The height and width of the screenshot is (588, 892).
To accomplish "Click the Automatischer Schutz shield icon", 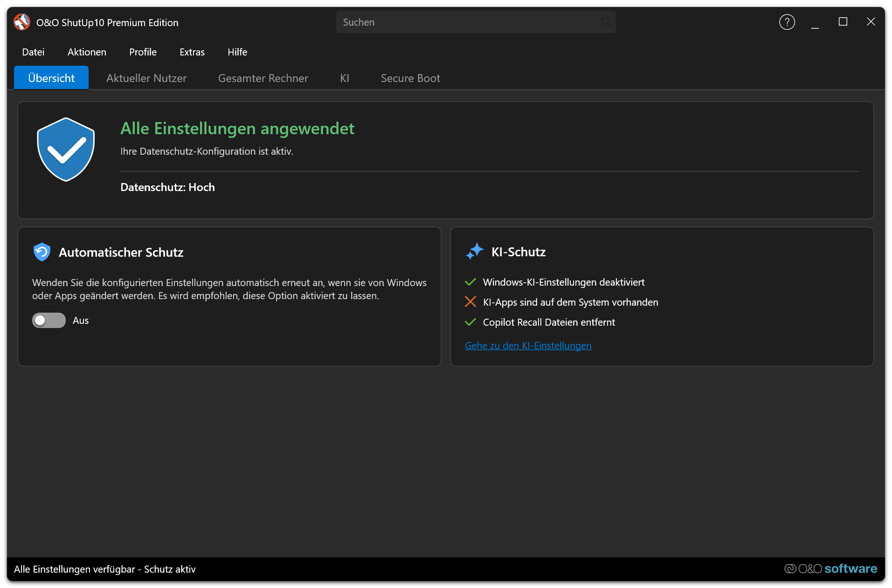I will [x=42, y=252].
